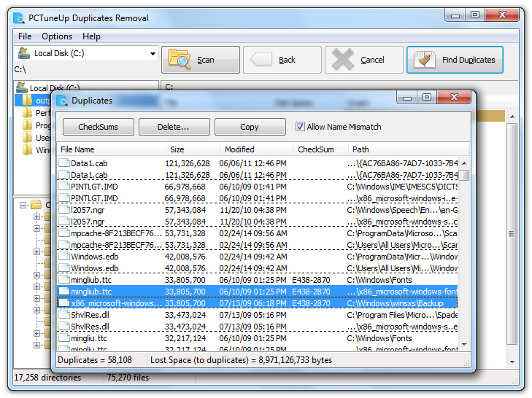Select the second Data1.cab row
Viewport: 532px width, 398px height.
pyautogui.click(x=258, y=175)
